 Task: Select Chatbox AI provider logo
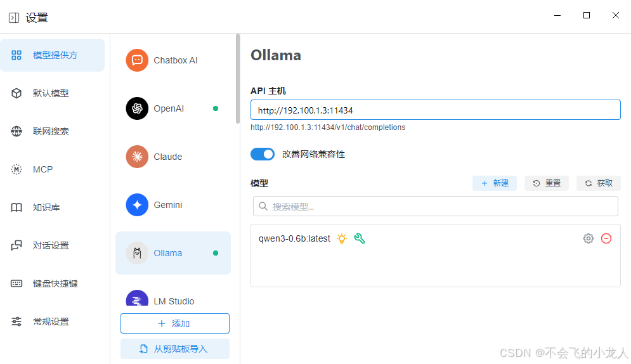(x=137, y=60)
